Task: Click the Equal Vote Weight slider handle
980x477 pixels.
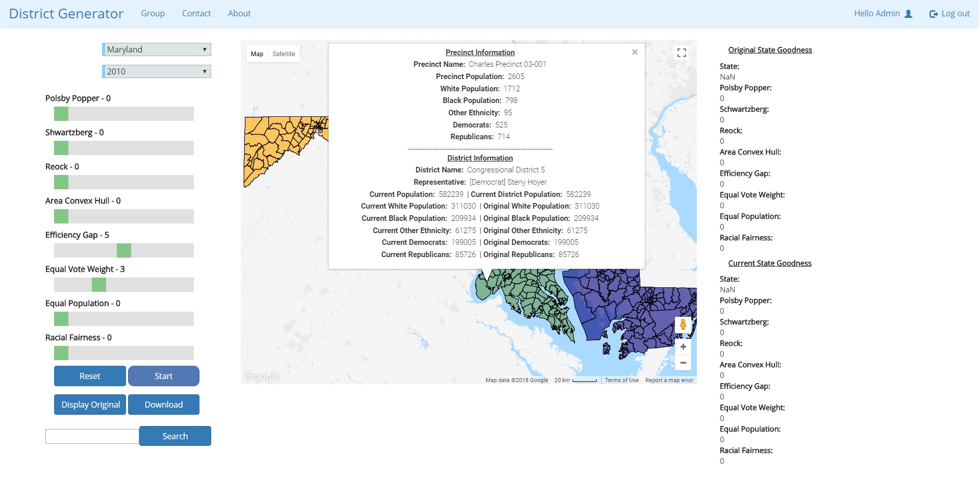Action: (99, 285)
